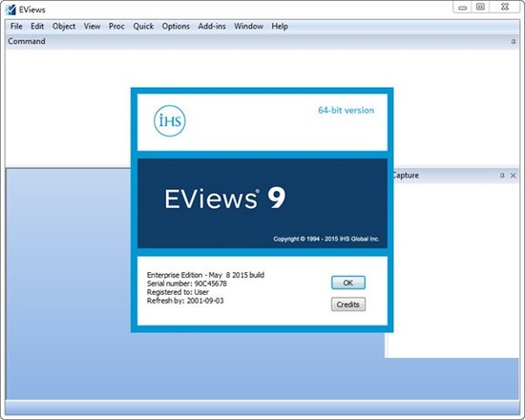
Task: Close the EViews window
Action: (x=505, y=7)
